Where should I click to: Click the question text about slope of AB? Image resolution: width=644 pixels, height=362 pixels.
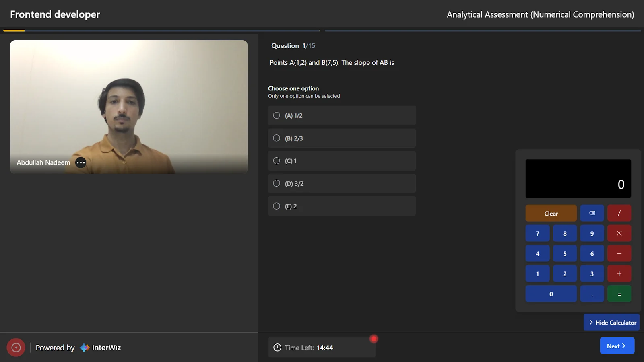click(332, 62)
